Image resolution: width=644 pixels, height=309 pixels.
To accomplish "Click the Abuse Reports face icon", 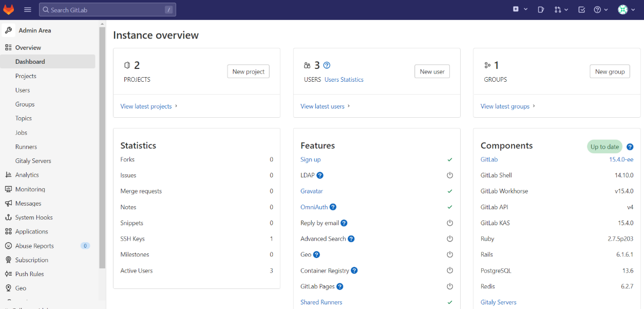I will [8, 246].
